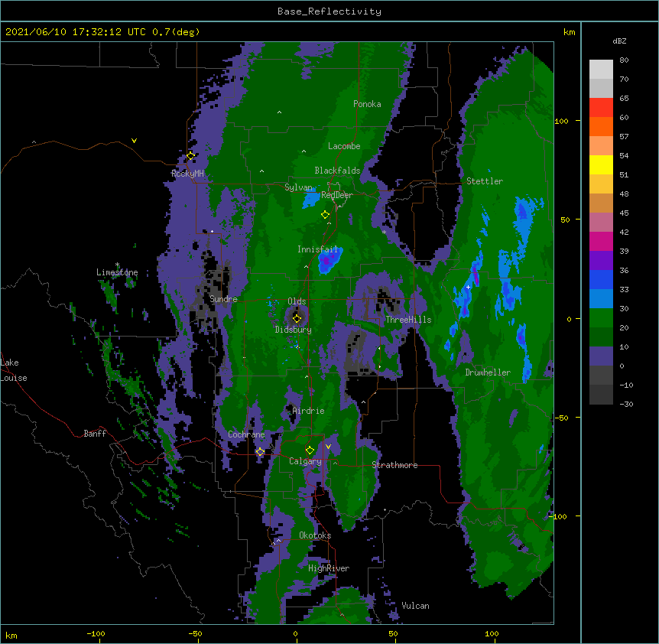Click the Drumheller label
The height and width of the screenshot is (644, 659).
tap(488, 372)
